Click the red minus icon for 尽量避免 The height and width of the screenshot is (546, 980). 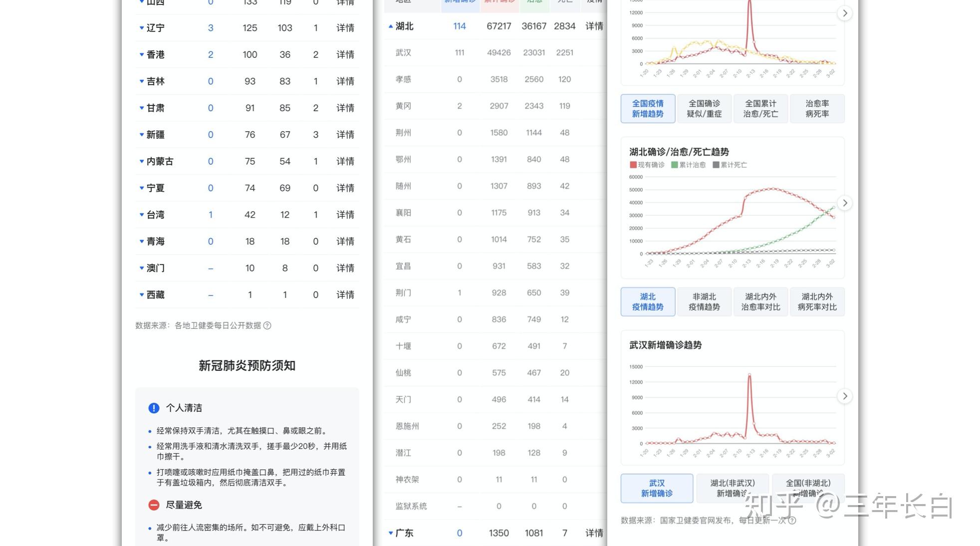154,505
